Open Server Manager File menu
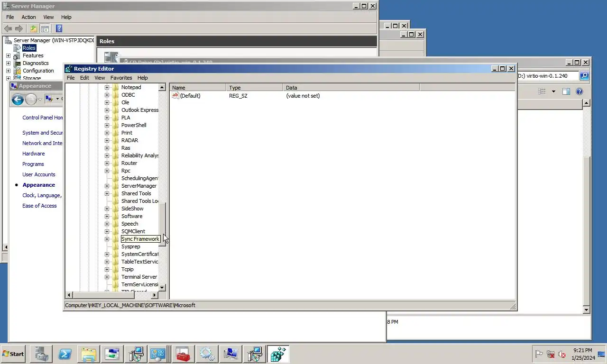 10,17
